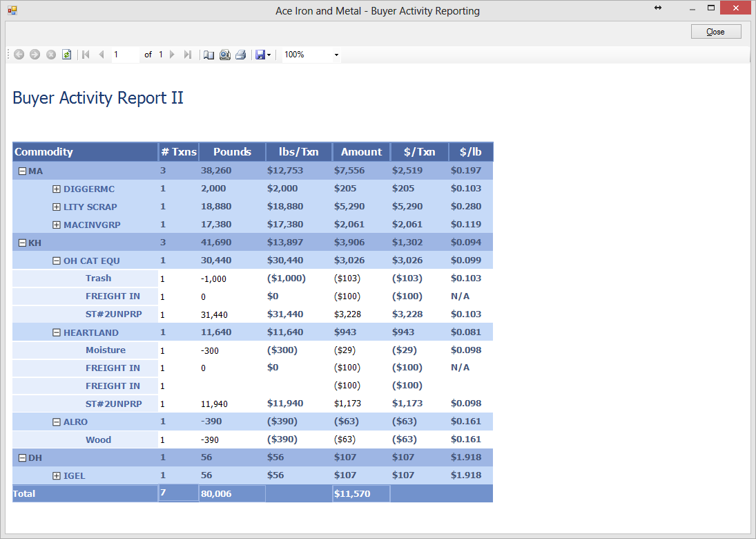Toggle Print Layout view icon
This screenshot has width=756, height=539.
point(209,55)
